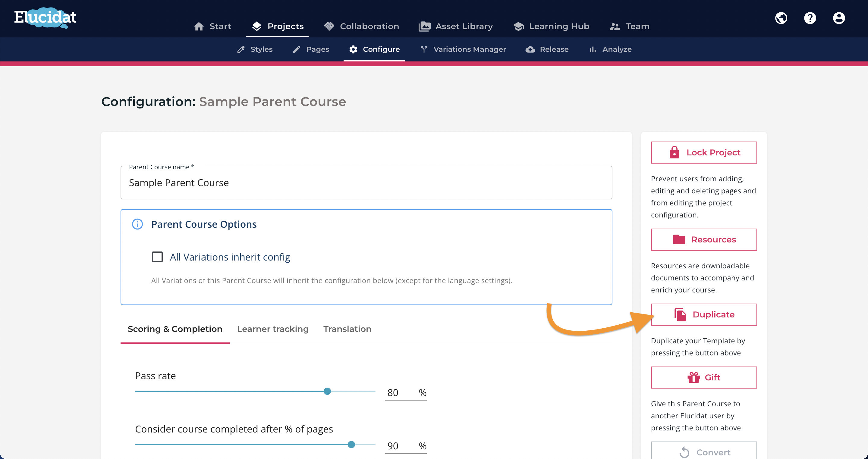The width and height of the screenshot is (868, 459).
Task: Click the Lock Project button
Action: tap(703, 153)
